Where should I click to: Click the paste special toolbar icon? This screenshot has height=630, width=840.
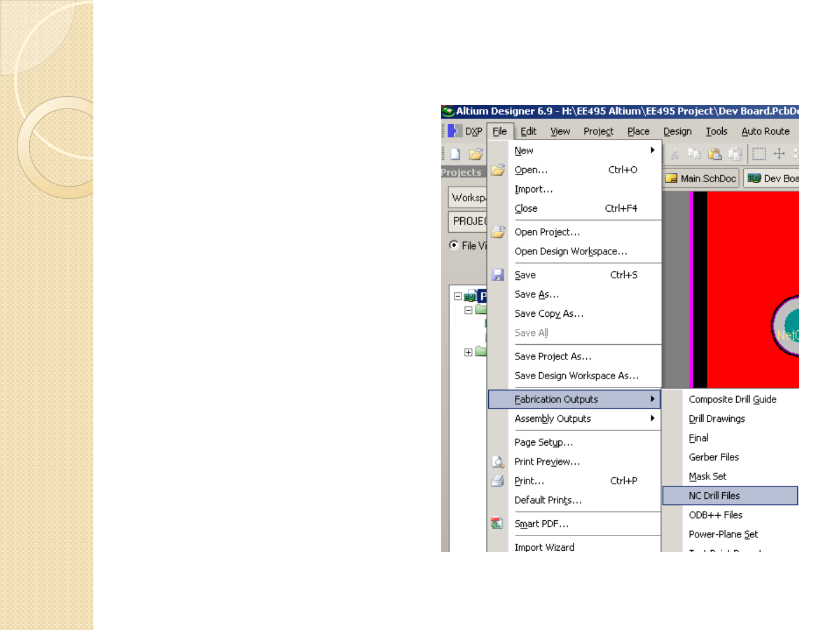tap(735, 154)
